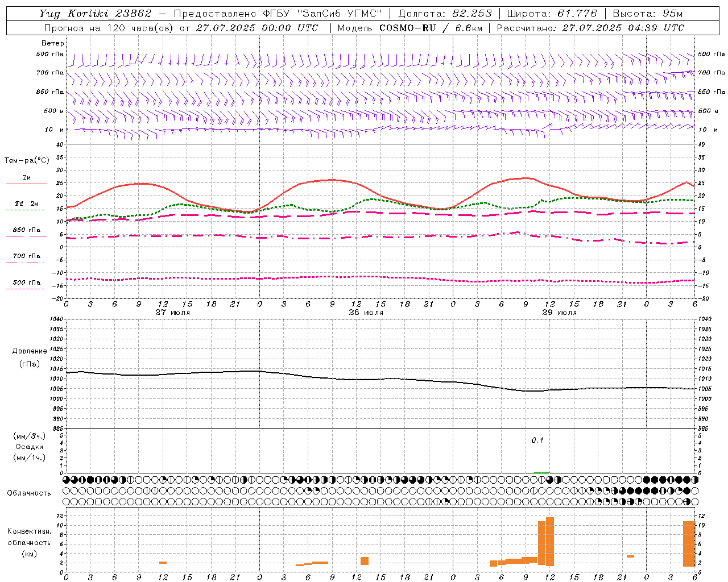Click the forecast start time 27.07.2025 00:00 UTC
728x582 pixels.
257,28
